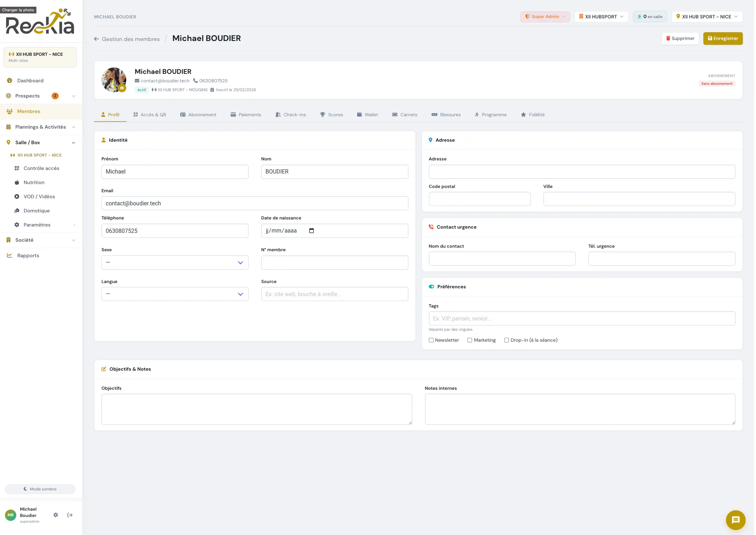Click the Sans abonnement badge
Viewport: 756px width, 535px height.
tap(717, 84)
